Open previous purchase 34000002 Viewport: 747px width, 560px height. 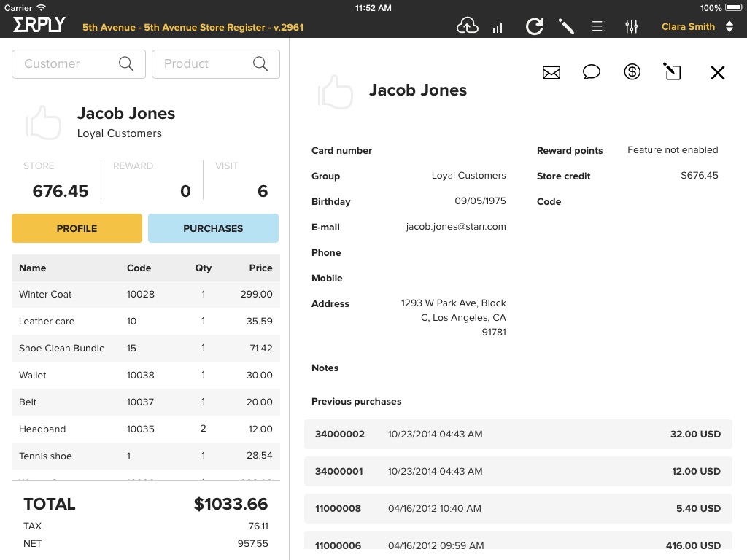click(x=518, y=434)
